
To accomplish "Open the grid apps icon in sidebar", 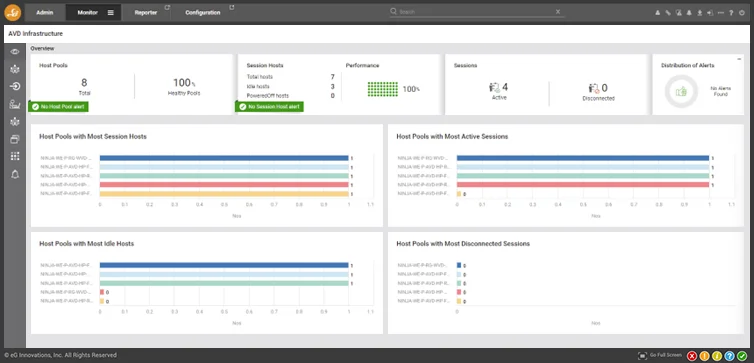I will tap(15, 156).
